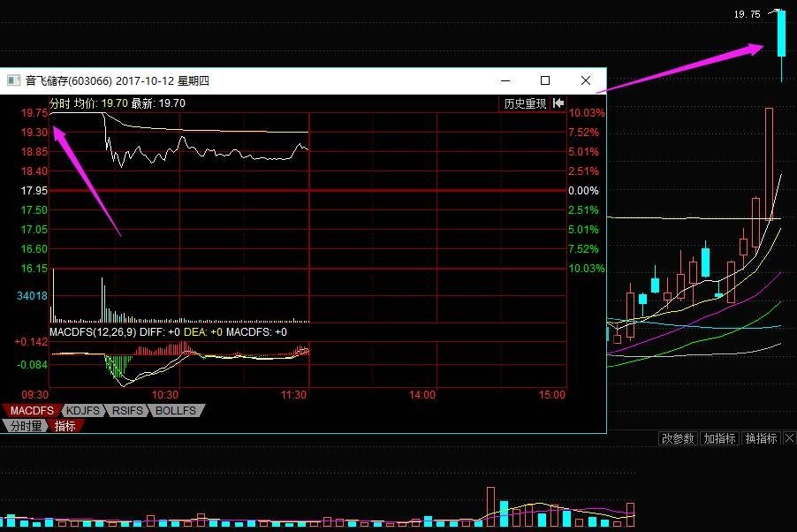797x532 pixels.
Task: Click the skip-to-start arrow beside 历史重现
Action: tap(558, 103)
